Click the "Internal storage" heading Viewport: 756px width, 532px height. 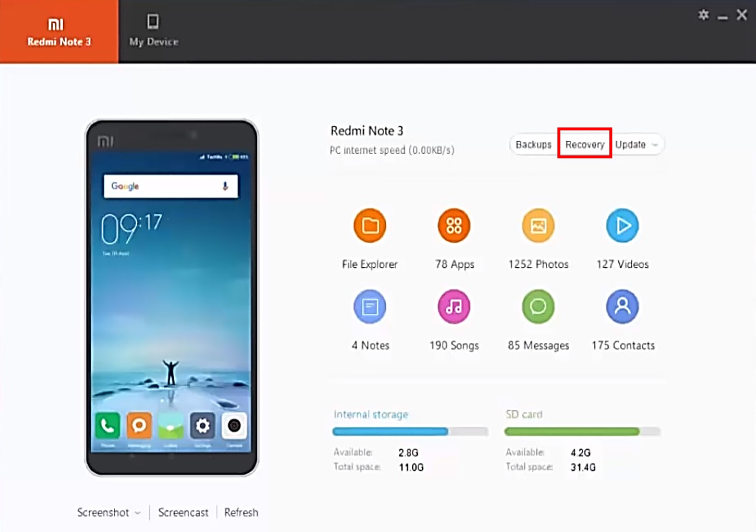[371, 414]
